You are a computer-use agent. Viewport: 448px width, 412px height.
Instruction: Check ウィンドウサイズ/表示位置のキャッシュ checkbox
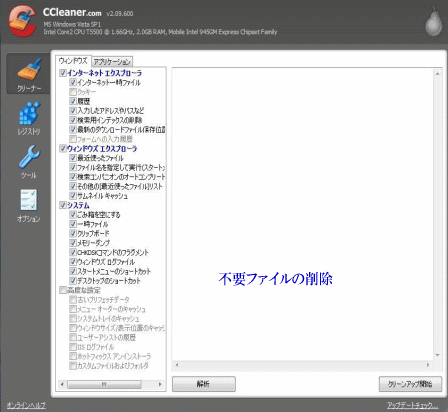click(x=73, y=328)
